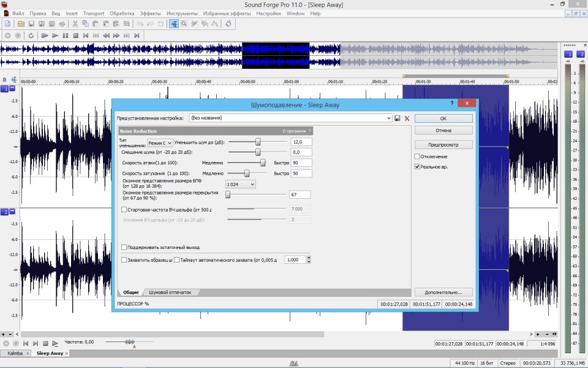Click the Record icon in transport bar

point(7,35)
